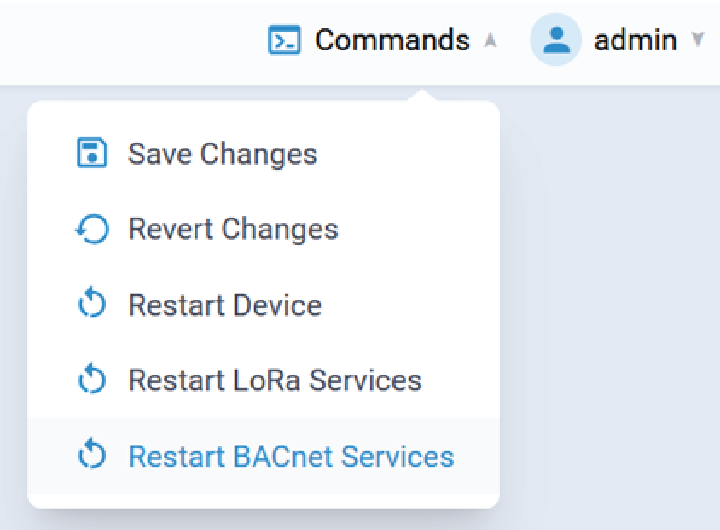Click the Commands label in the header
The width and height of the screenshot is (720, 530).
pos(392,41)
